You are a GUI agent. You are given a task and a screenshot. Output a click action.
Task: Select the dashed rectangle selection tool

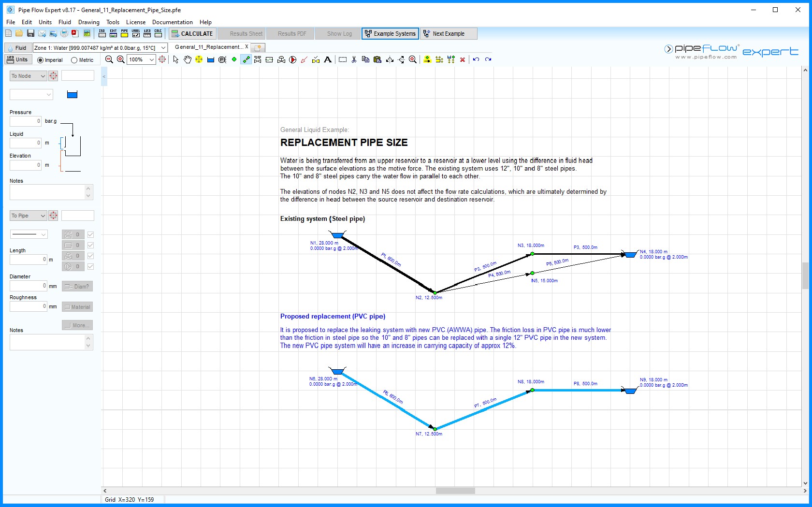[x=343, y=59]
